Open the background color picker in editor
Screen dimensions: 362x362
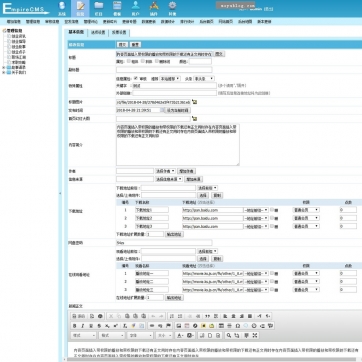(190, 335)
